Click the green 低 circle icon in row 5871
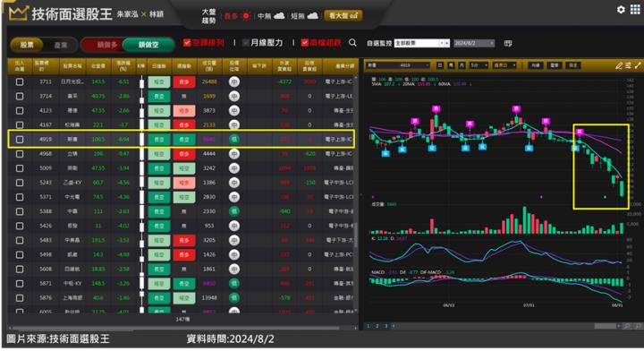644x351 pixels. tap(234, 283)
